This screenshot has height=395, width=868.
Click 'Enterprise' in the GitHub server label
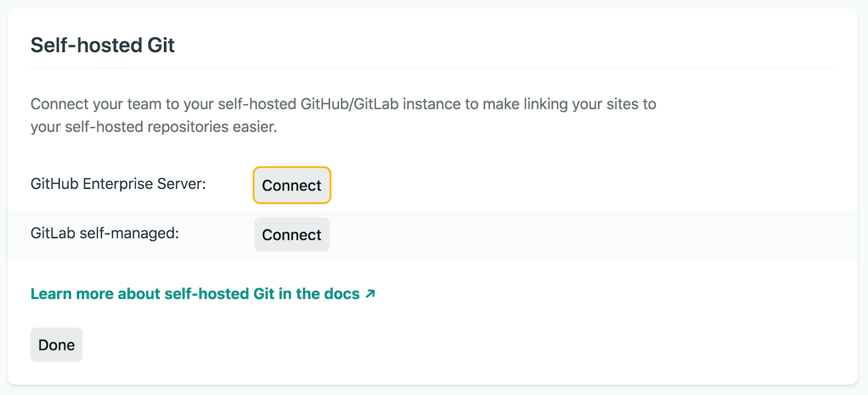pos(118,184)
